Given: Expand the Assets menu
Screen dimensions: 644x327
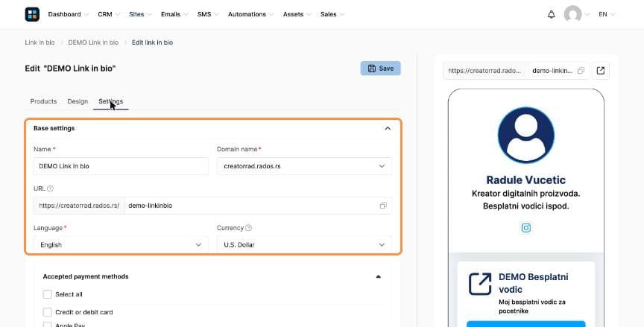Looking at the screenshot, I should pyautogui.click(x=297, y=14).
